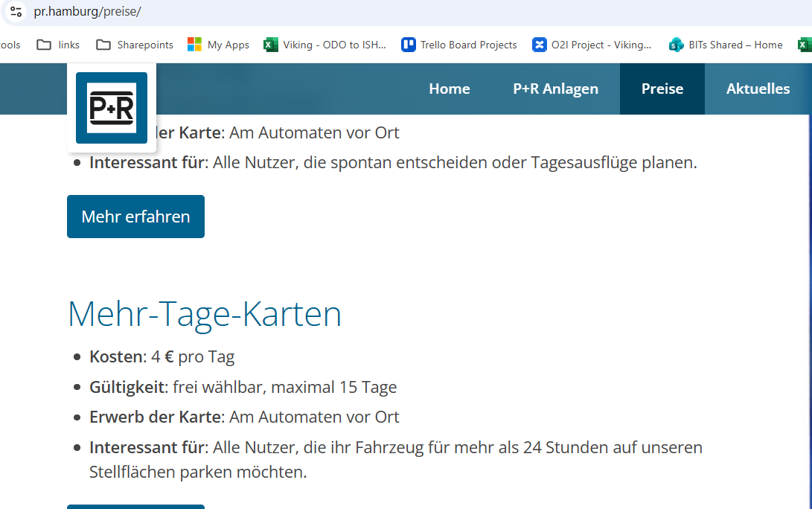Click the Excel bookmark at far right edge
This screenshot has height=509, width=812.
click(x=805, y=45)
